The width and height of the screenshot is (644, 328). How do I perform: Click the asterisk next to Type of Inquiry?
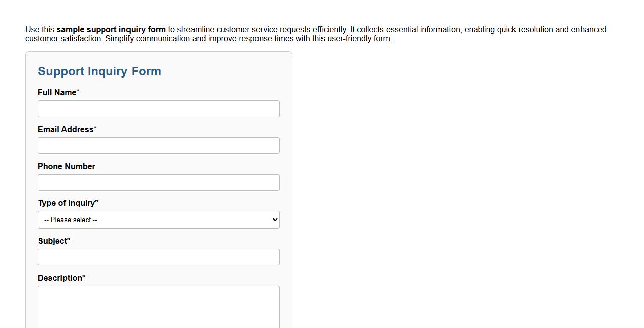click(96, 201)
